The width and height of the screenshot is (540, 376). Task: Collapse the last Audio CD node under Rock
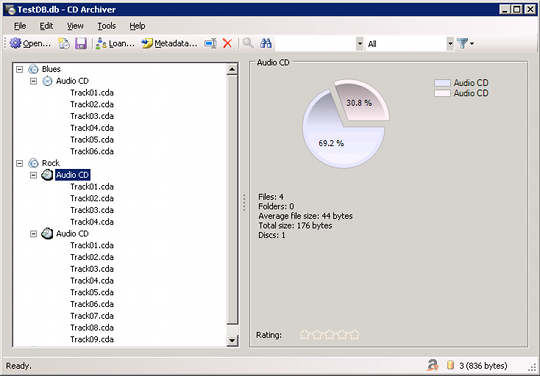pyautogui.click(x=33, y=234)
